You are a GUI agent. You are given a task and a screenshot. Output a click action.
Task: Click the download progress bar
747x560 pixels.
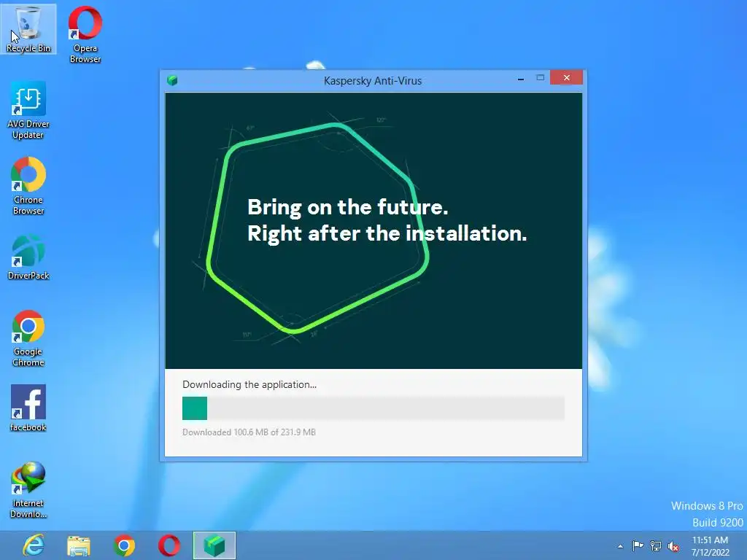(373, 408)
